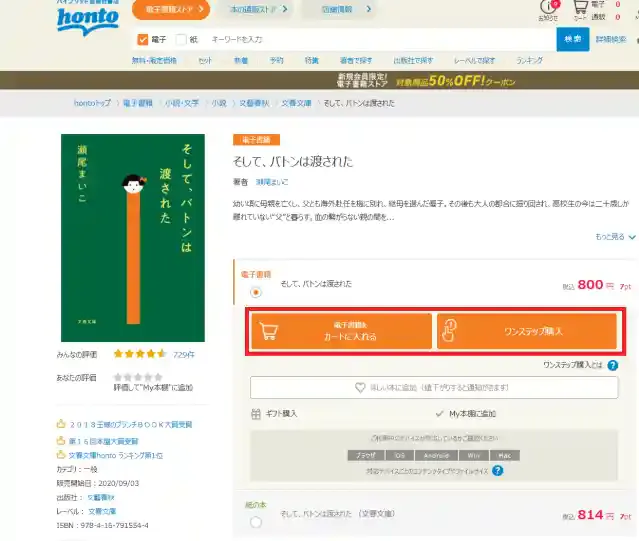Click ワンステップ購入とは help text

[x=573, y=365]
